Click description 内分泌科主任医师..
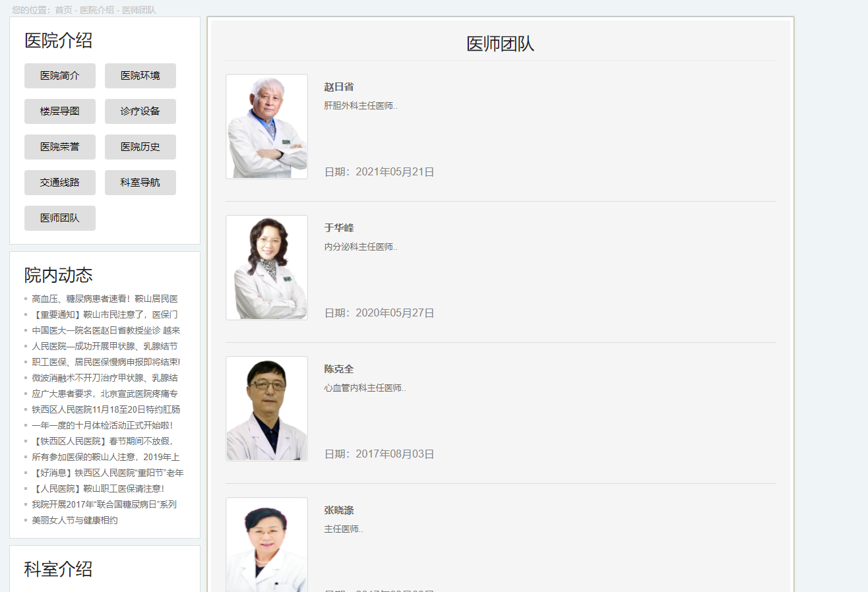Image resolution: width=868 pixels, height=592 pixels. click(361, 247)
